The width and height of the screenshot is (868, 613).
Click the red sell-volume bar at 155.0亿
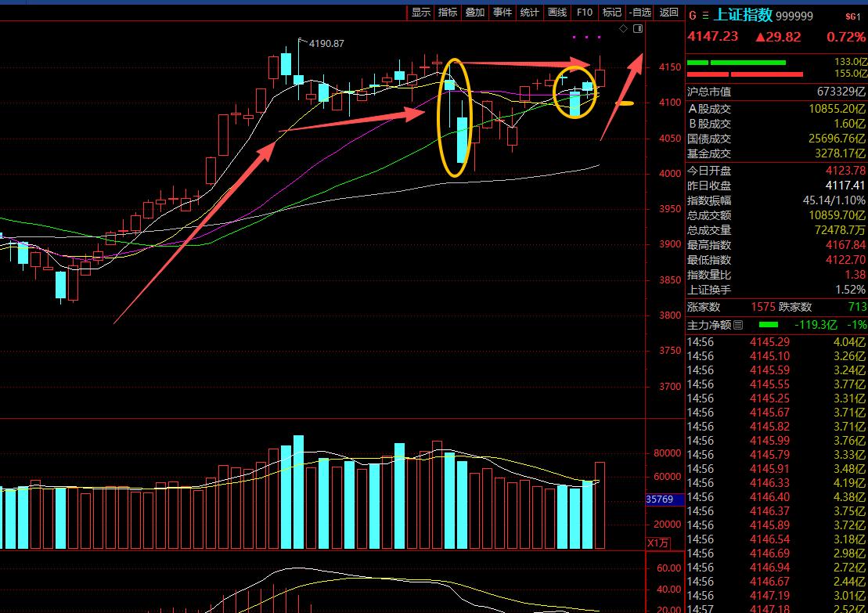click(x=744, y=74)
